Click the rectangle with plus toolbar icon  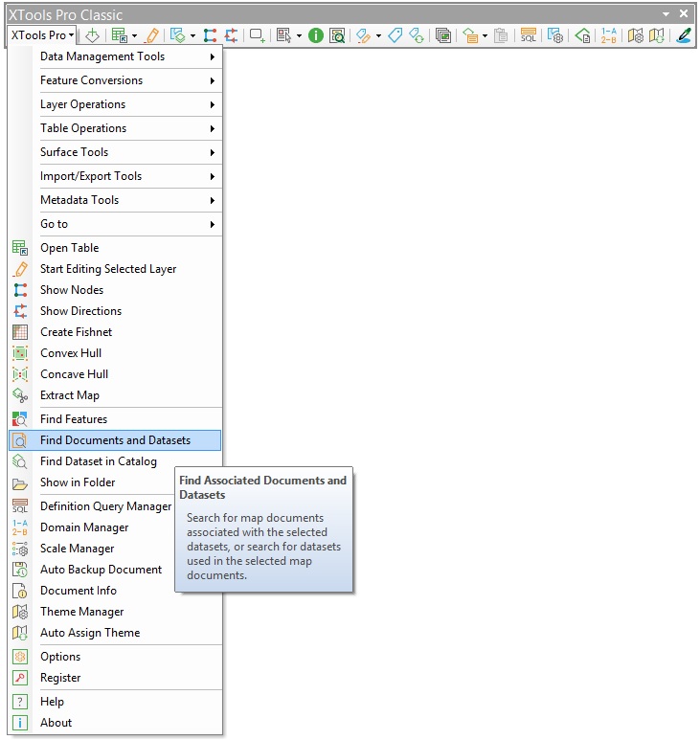258,35
